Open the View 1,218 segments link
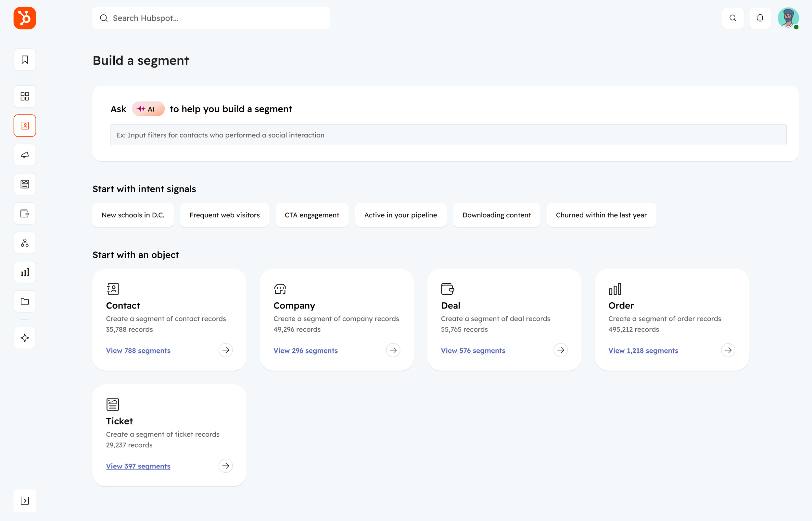The image size is (812, 521). (x=643, y=350)
